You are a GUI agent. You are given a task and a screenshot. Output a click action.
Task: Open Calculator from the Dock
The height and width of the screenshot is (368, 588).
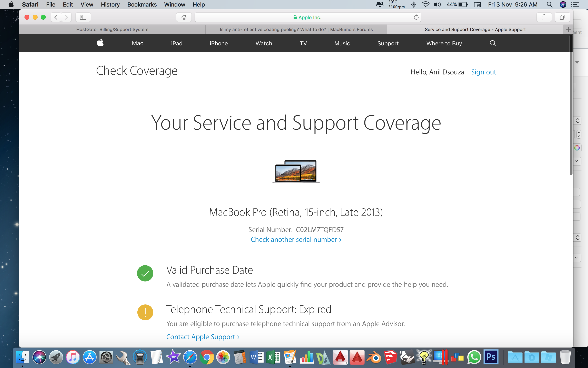[x=240, y=357]
